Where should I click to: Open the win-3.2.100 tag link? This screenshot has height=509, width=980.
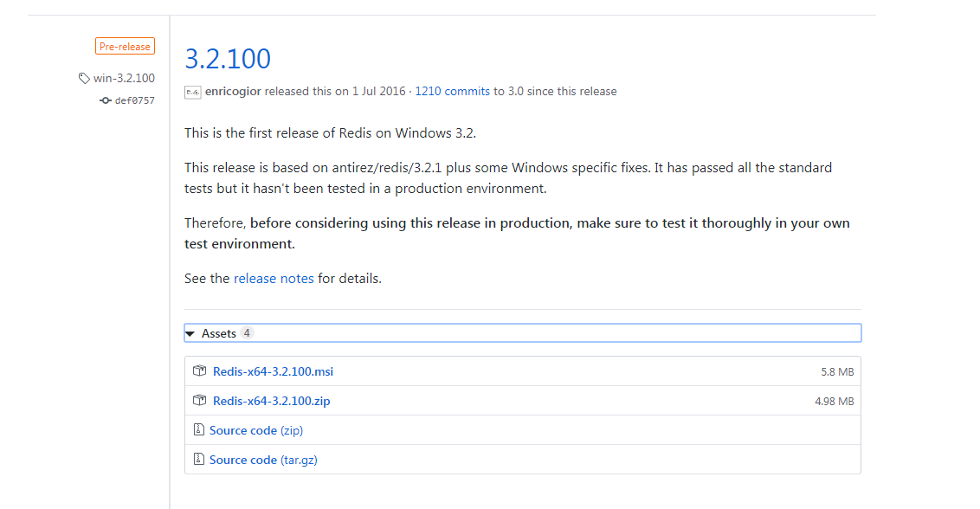point(124,78)
